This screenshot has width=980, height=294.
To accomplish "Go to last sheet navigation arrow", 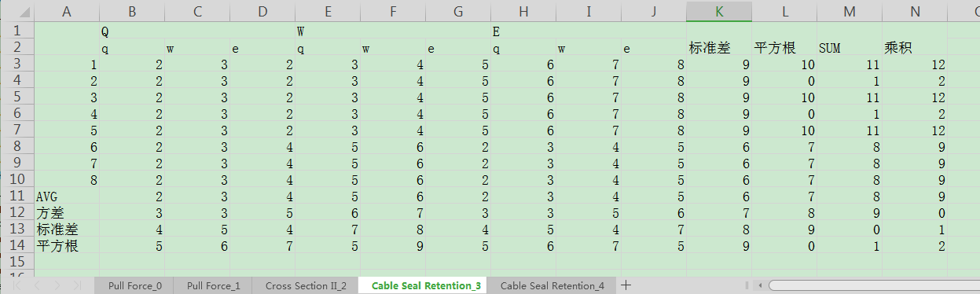I will (77, 285).
